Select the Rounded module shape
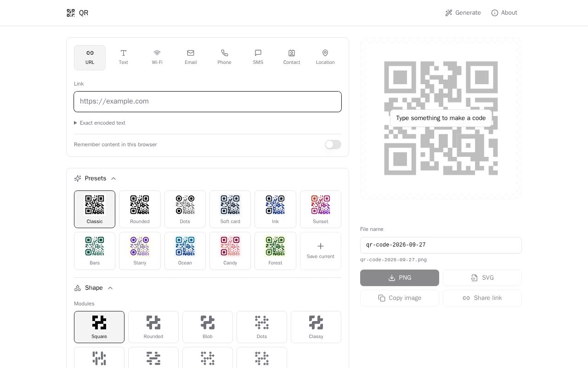588x368 pixels. [x=153, y=327]
